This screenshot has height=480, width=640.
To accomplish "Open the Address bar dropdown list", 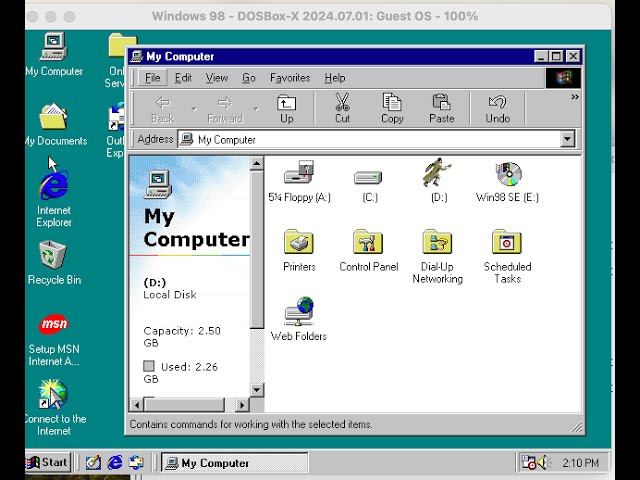I will pos(567,139).
